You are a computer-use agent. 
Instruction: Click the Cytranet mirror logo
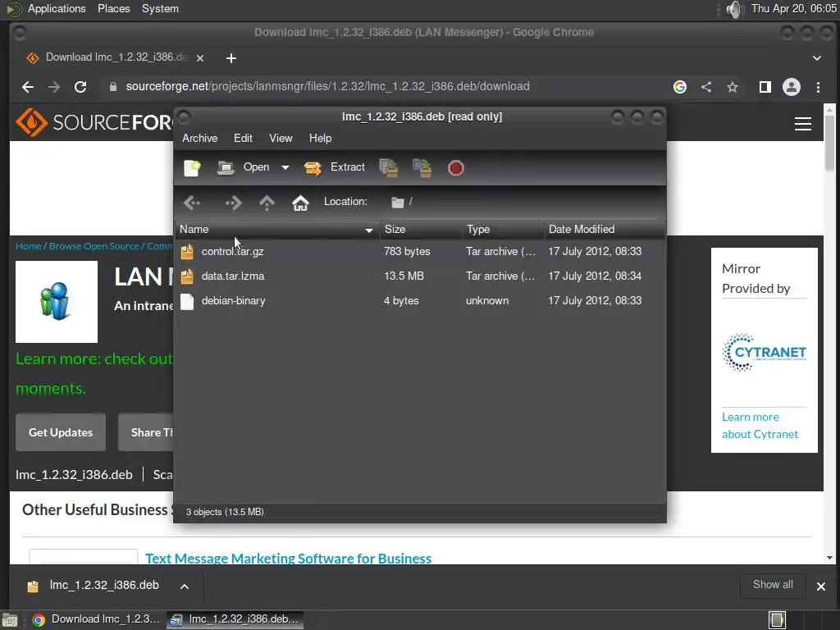(x=764, y=352)
